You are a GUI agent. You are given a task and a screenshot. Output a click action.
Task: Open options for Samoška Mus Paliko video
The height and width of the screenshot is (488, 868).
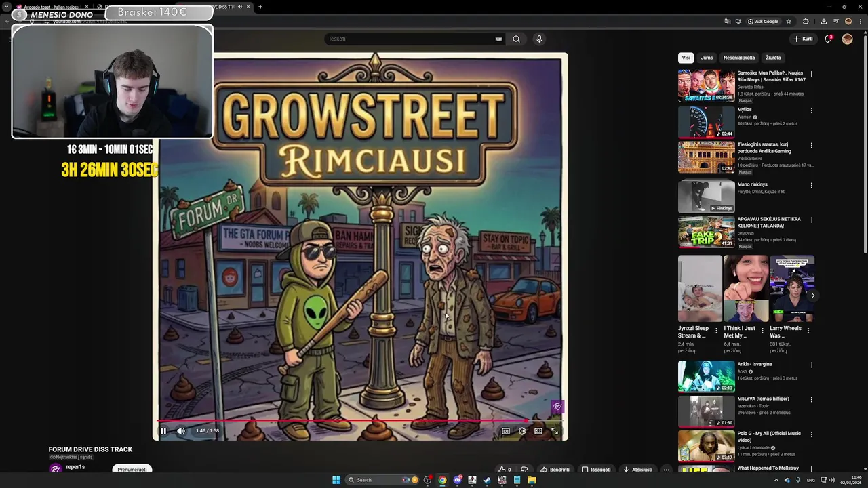pyautogui.click(x=811, y=74)
